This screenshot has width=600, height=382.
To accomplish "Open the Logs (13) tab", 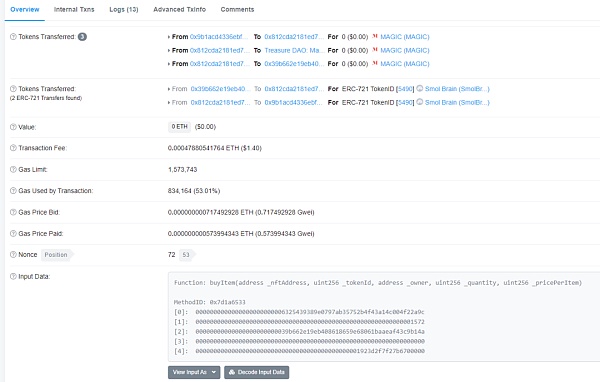I will [124, 10].
